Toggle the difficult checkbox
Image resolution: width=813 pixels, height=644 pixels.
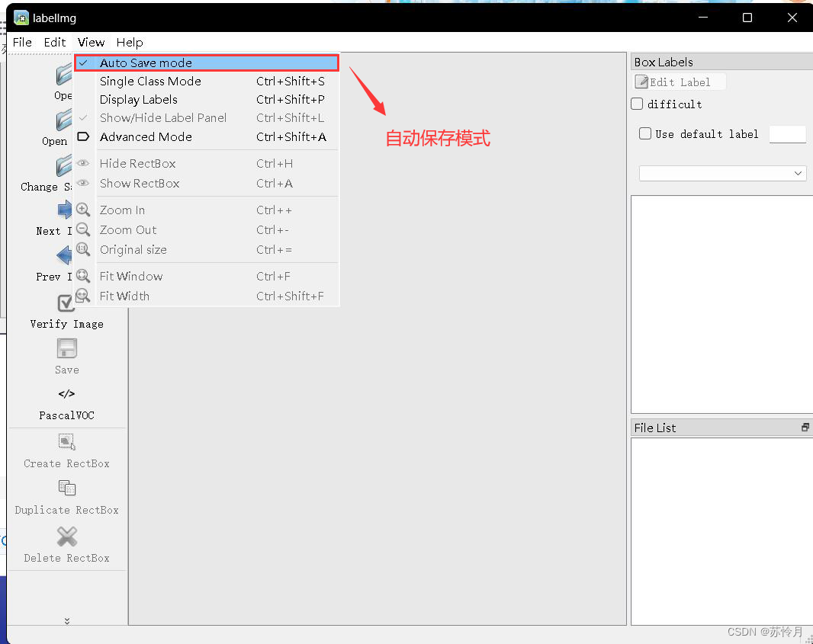coord(638,104)
